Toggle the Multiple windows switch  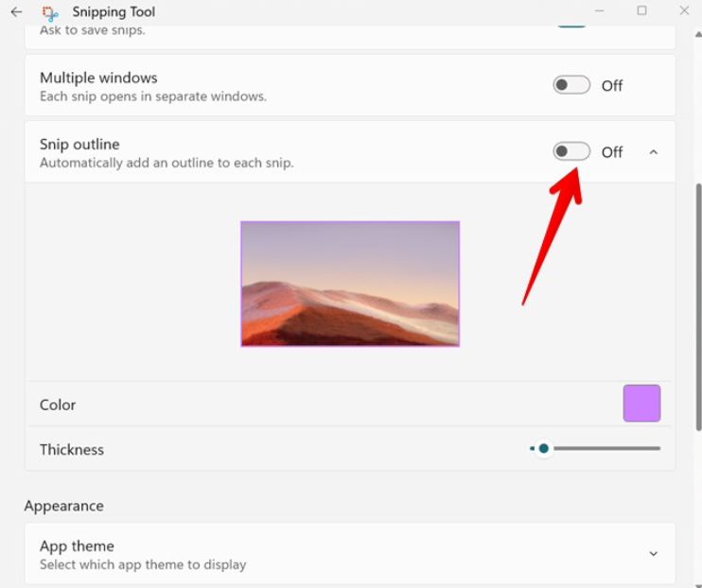[x=571, y=85]
